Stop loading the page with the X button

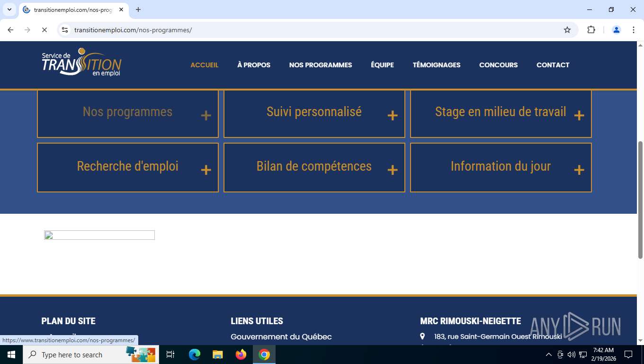click(44, 30)
